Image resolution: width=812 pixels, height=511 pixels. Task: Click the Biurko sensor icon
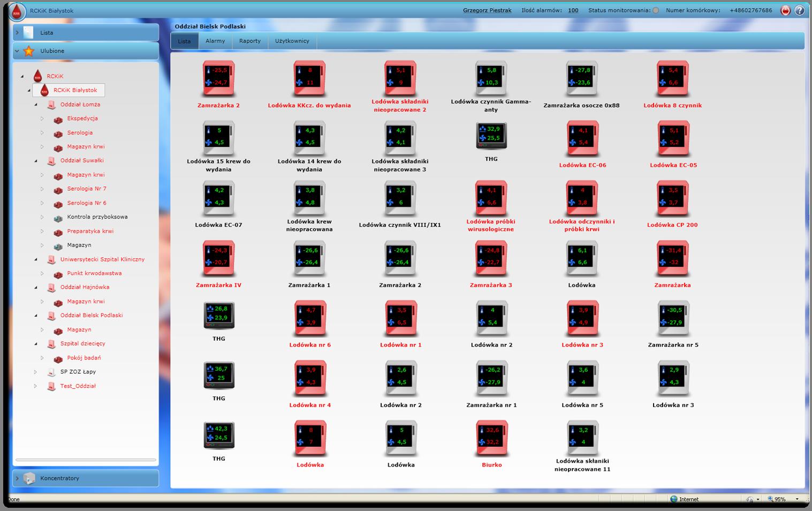(491, 437)
